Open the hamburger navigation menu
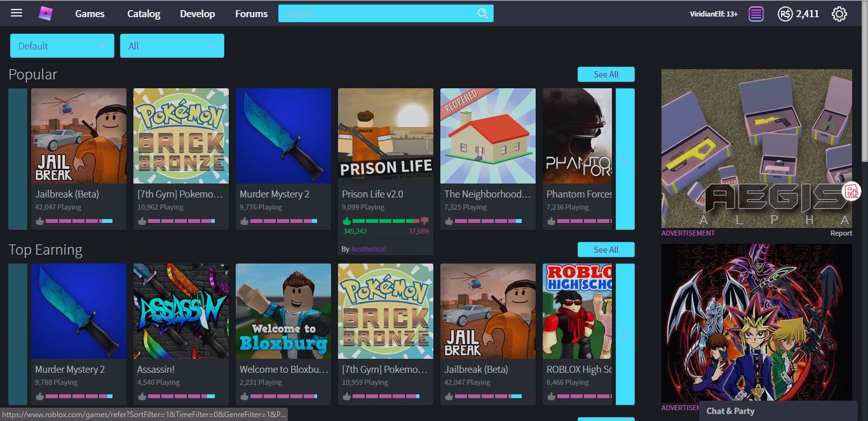This screenshot has height=421, width=868. (x=17, y=13)
